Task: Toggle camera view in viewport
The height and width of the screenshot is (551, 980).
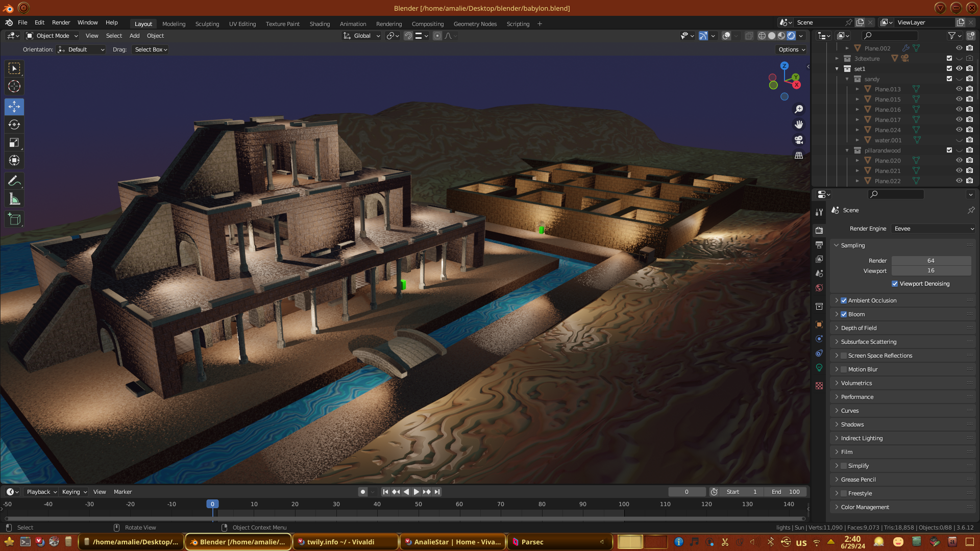Action: (799, 140)
